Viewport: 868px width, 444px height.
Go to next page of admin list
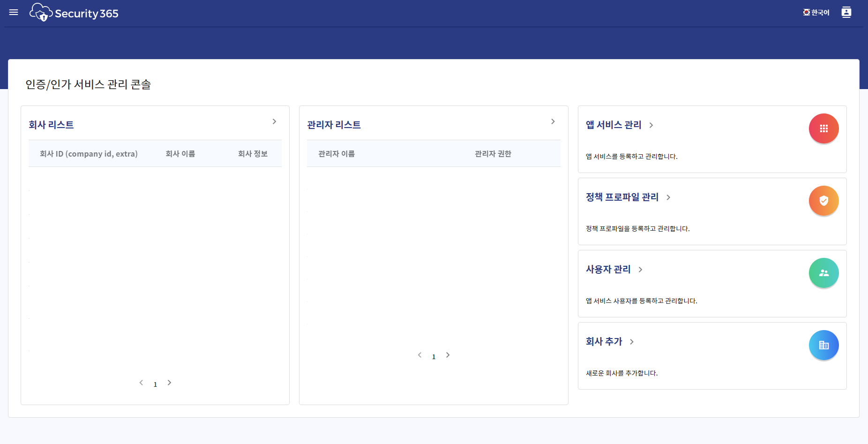tap(448, 355)
